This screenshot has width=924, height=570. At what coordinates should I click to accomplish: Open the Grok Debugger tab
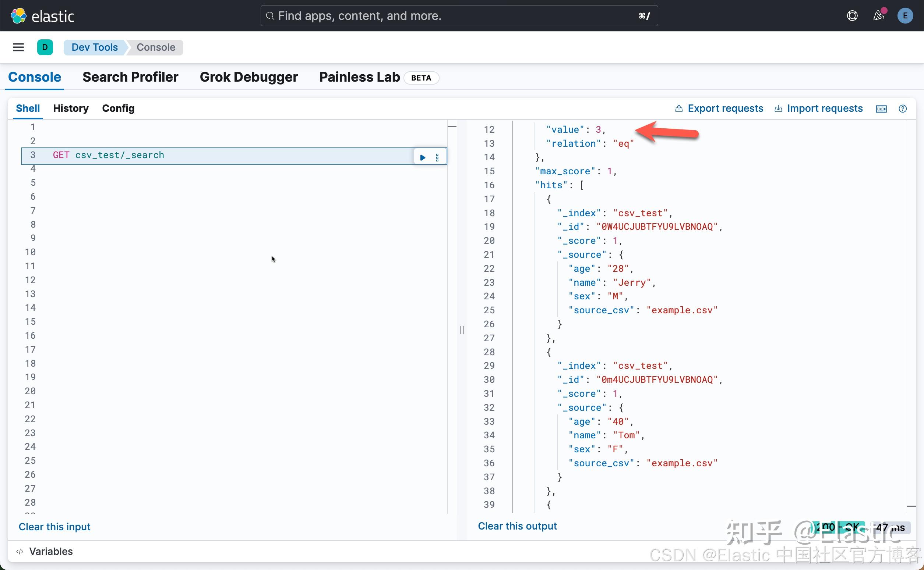[x=248, y=77]
